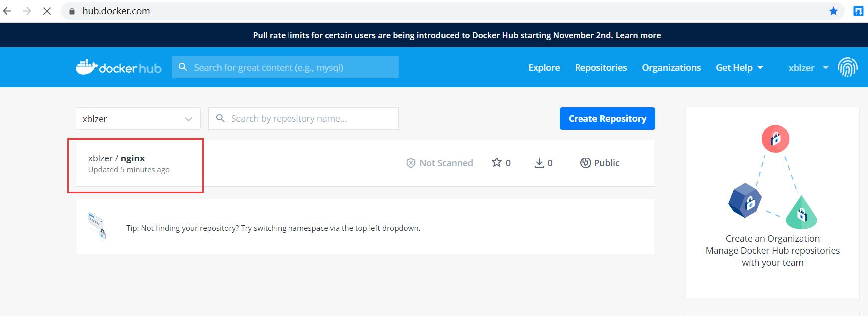Click the Updated 5 minutes ago text
The height and width of the screenshot is (316, 868).
[x=129, y=170]
